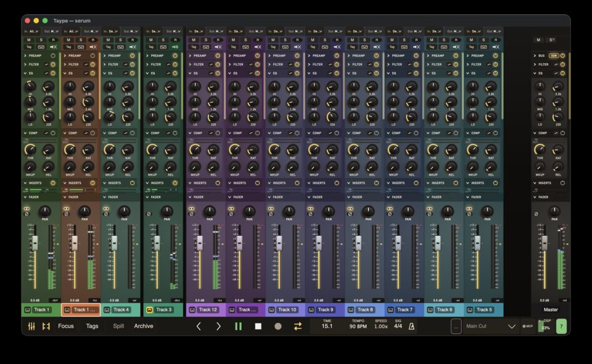Click Track 1's Tag button

[x=29, y=47]
